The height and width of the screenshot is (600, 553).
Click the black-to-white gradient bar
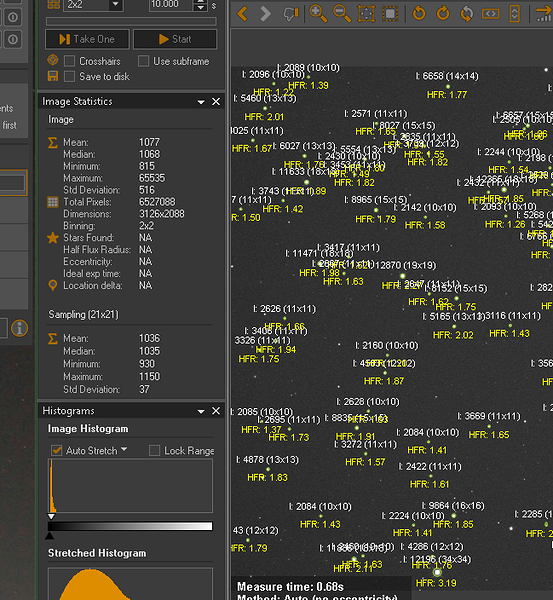click(x=130, y=526)
